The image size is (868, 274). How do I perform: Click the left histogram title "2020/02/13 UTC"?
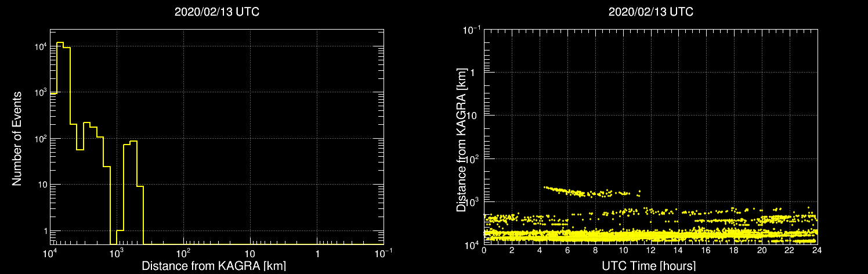click(217, 12)
